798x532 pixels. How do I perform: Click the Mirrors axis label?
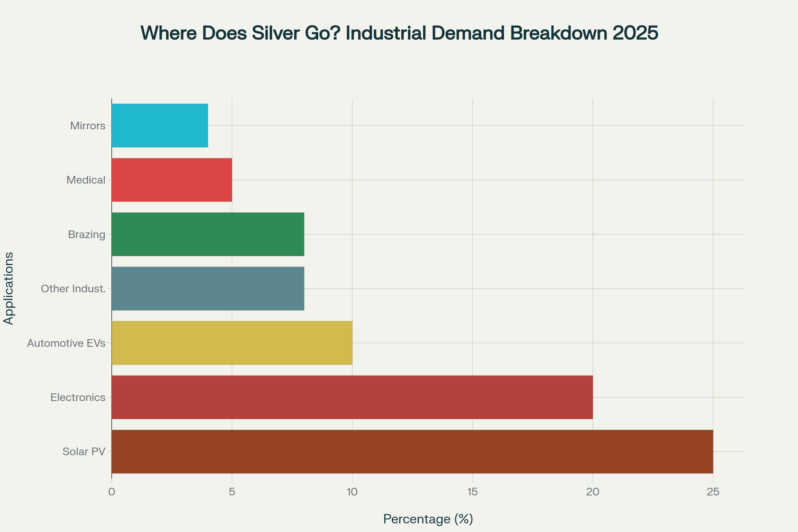87,126
